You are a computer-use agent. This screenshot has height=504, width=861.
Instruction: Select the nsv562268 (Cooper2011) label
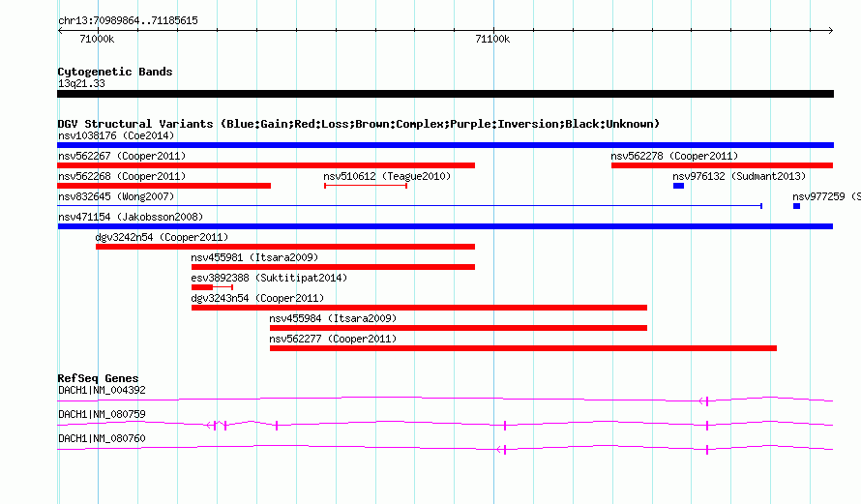coord(122,176)
